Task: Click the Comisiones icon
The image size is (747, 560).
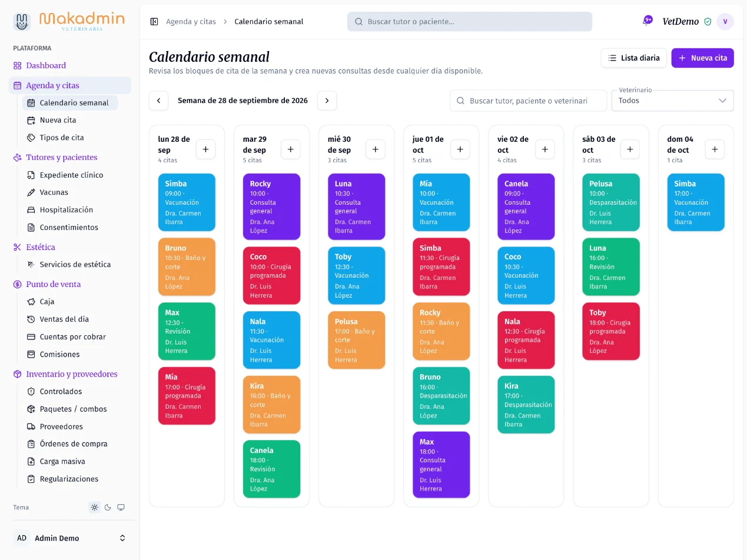Action: point(31,355)
